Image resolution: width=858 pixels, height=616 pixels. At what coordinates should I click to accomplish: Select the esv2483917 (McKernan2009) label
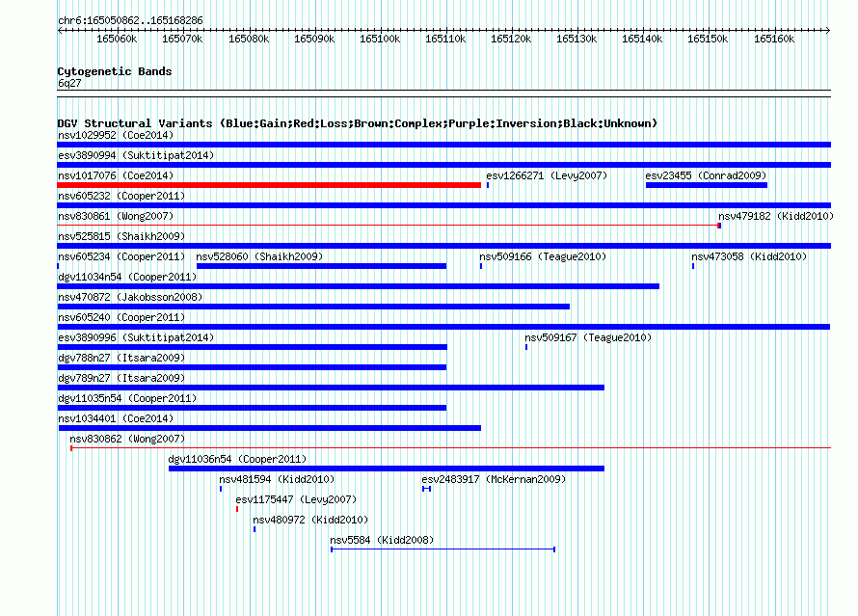(x=494, y=479)
